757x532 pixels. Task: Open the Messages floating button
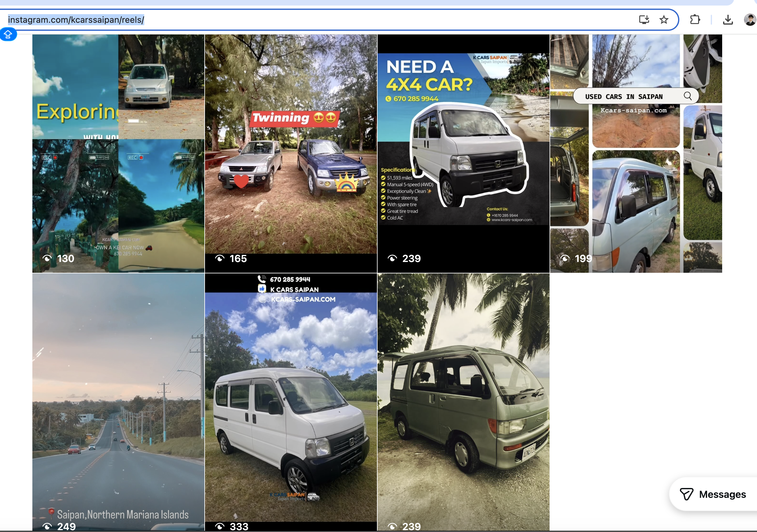[714, 494]
